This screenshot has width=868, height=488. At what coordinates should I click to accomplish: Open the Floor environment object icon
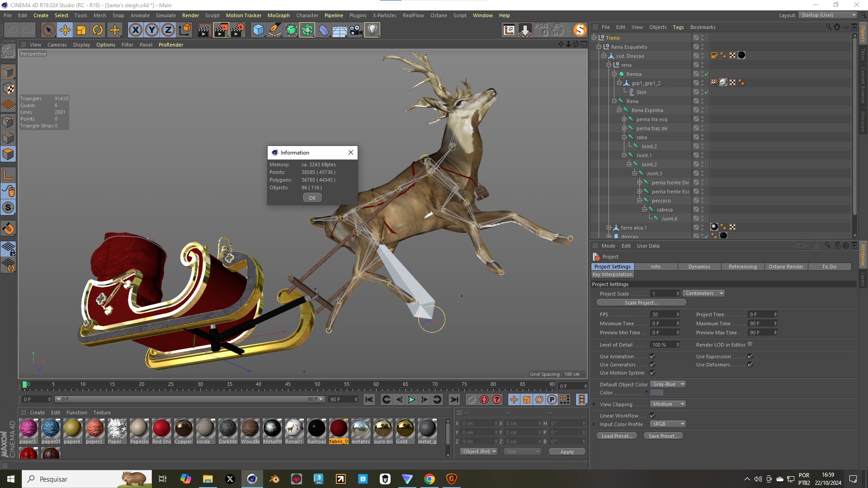coord(340,30)
